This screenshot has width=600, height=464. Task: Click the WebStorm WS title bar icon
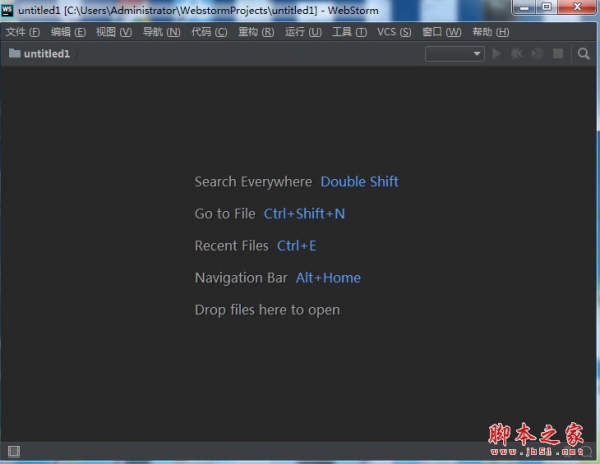(x=7, y=10)
